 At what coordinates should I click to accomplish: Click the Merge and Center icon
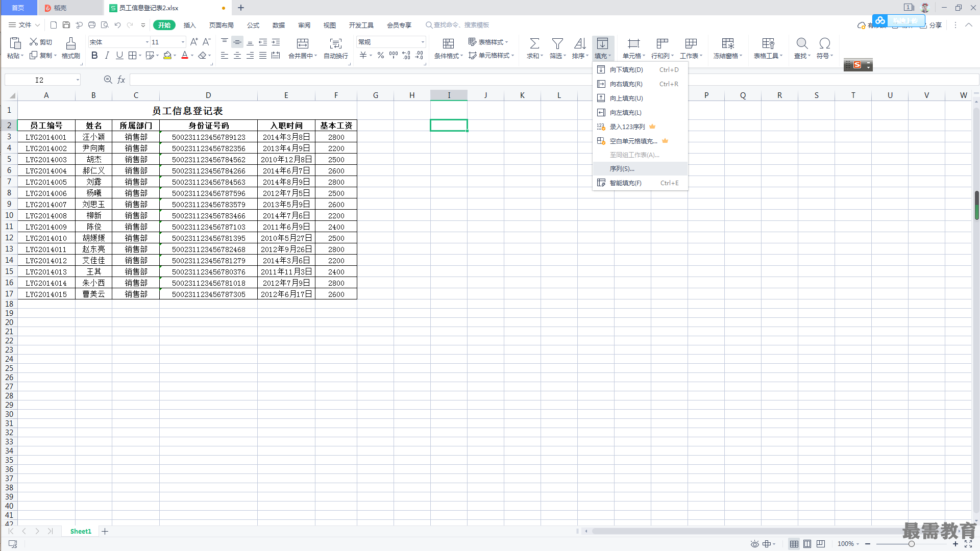303,43
